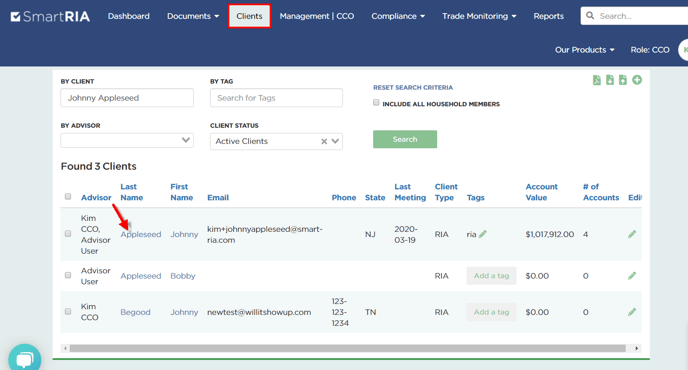The width and height of the screenshot is (688, 370).
Task: Sort by State column header
Action: (x=375, y=198)
